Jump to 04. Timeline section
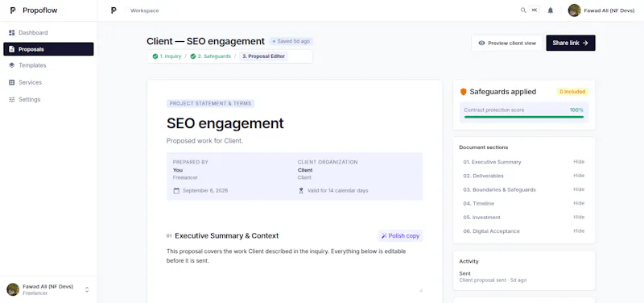This screenshot has width=644, height=303. click(x=478, y=204)
